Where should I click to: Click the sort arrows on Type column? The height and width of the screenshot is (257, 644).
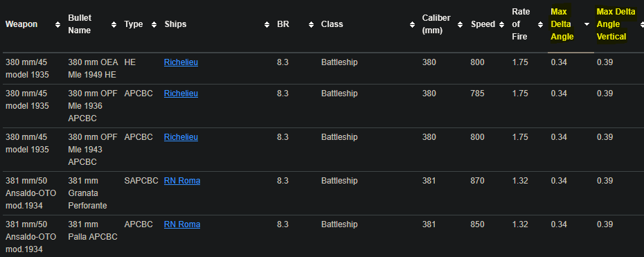pyautogui.click(x=154, y=25)
